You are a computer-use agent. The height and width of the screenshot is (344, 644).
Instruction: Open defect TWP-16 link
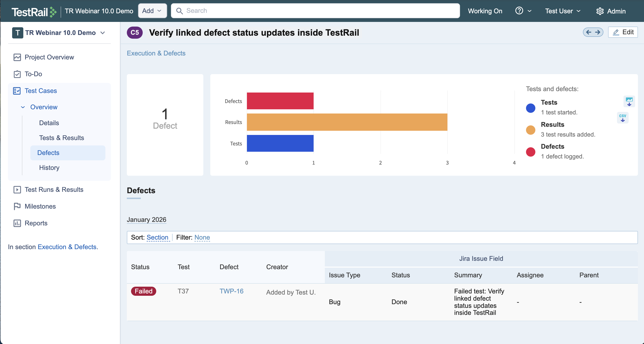tap(232, 291)
